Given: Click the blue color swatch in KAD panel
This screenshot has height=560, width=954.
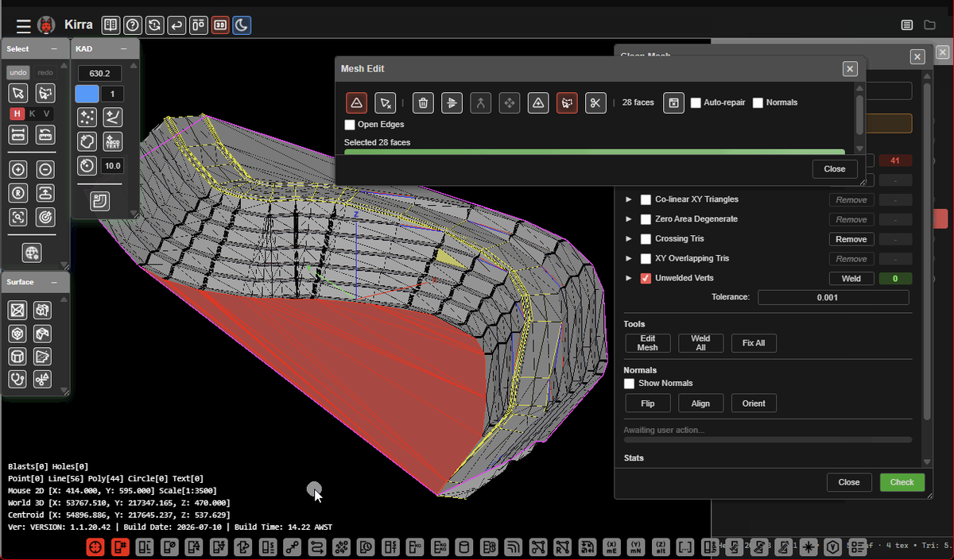Looking at the screenshot, I should [x=87, y=95].
